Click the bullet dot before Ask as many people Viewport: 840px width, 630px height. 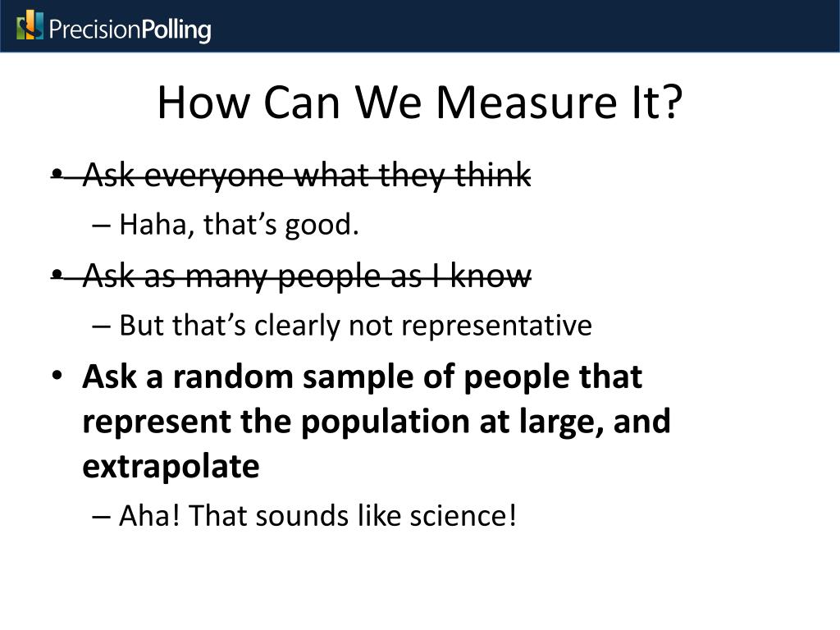57,274
